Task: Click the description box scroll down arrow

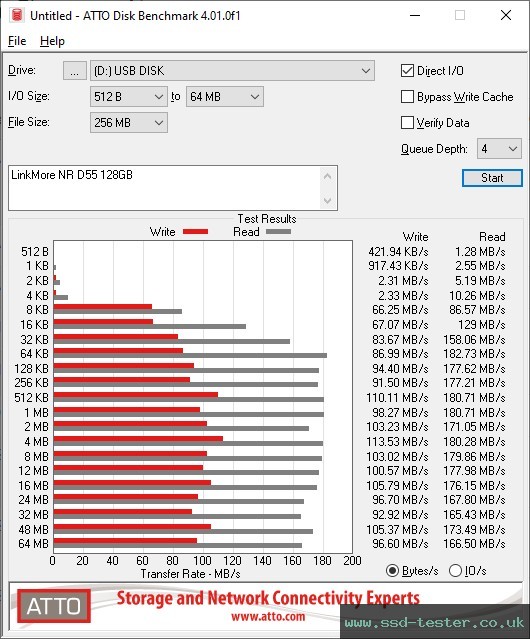Action: 328,200
